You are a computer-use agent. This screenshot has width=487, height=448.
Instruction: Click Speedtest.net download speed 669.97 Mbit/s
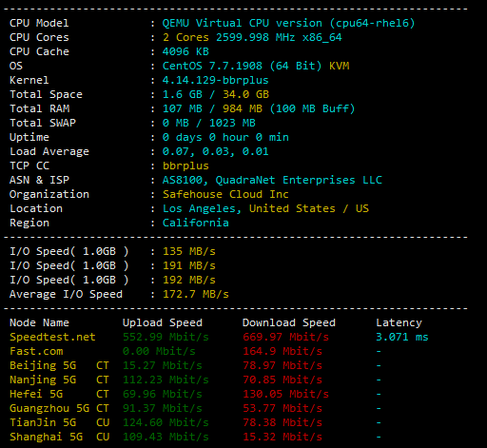285,337
